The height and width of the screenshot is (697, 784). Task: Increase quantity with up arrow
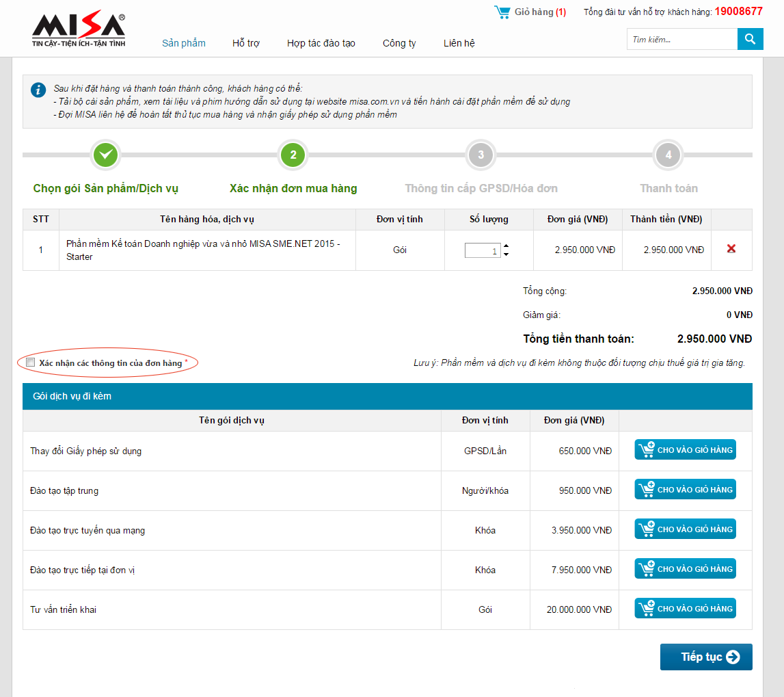click(x=506, y=246)
